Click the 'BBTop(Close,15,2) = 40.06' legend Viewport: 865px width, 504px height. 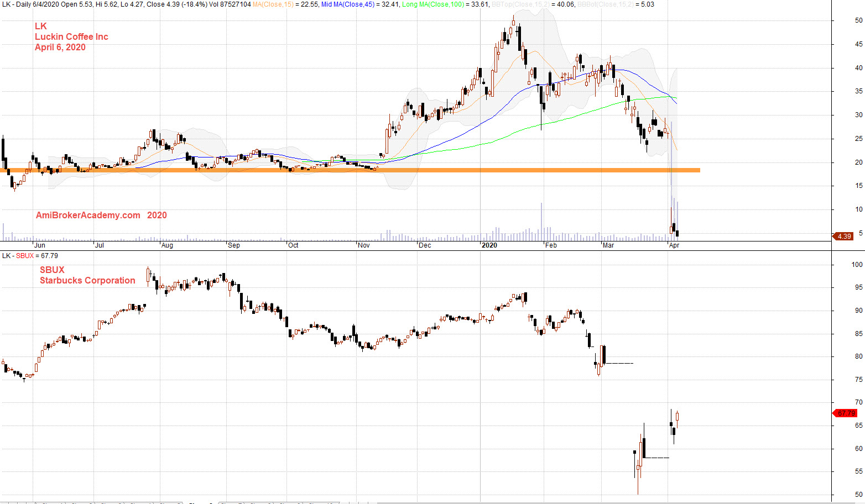click(x=533, y=4)
